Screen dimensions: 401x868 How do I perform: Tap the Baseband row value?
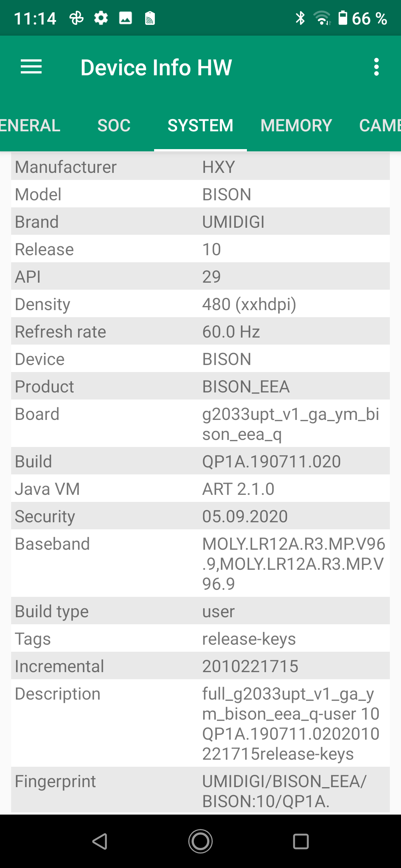tap(293, 563)
